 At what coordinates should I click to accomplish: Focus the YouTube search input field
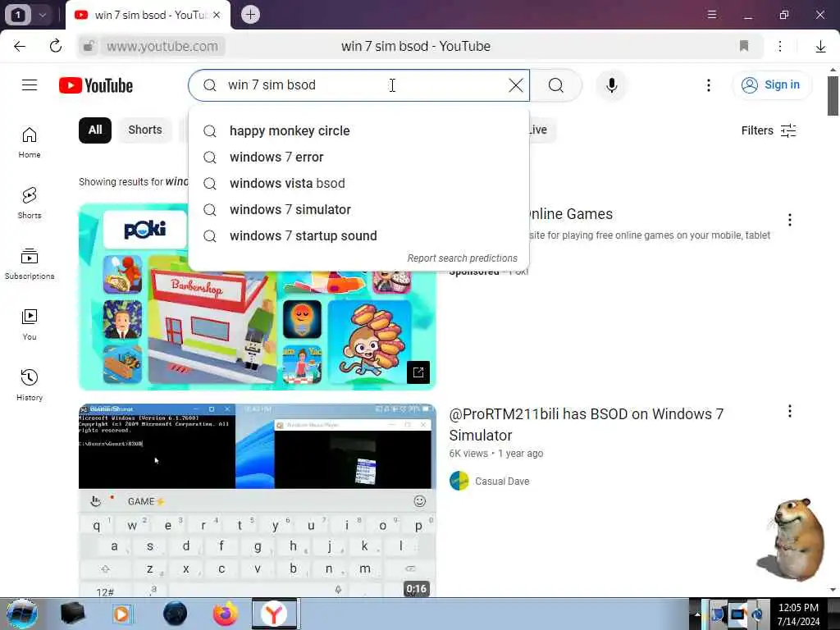click(x=359, y=85)
